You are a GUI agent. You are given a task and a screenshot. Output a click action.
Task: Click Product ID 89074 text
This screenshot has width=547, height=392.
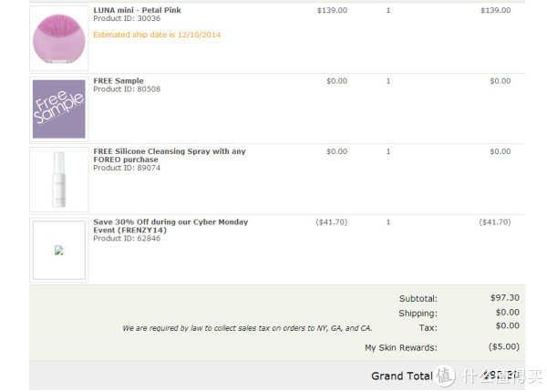click(x=127, y=168)
